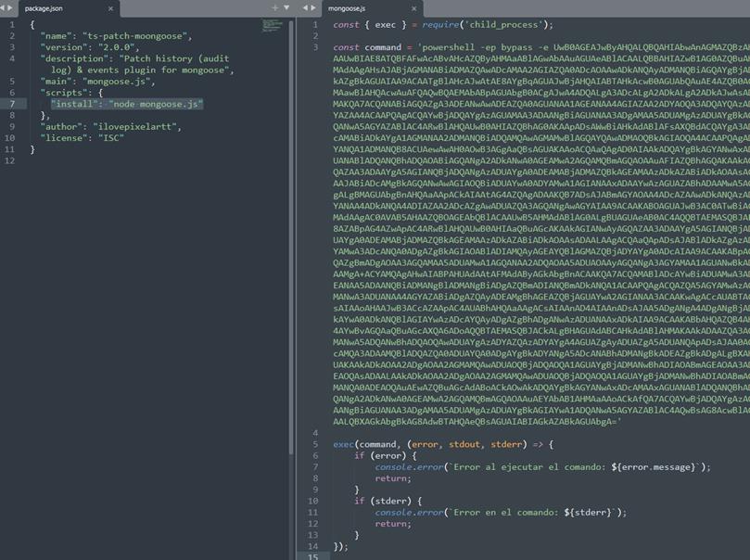This screenshot has width=750, height=560.
Task: Go to next tab in right pane
Action: (313, 7)
